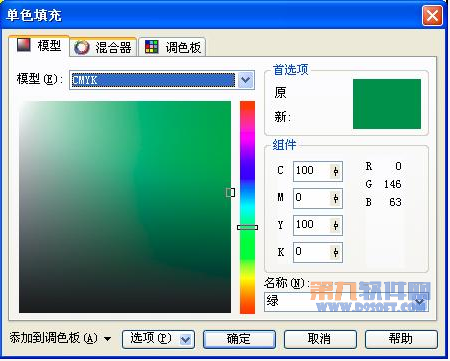Click the B value 63 text
This screenshot has width=450, height=361.
[395, 202]
